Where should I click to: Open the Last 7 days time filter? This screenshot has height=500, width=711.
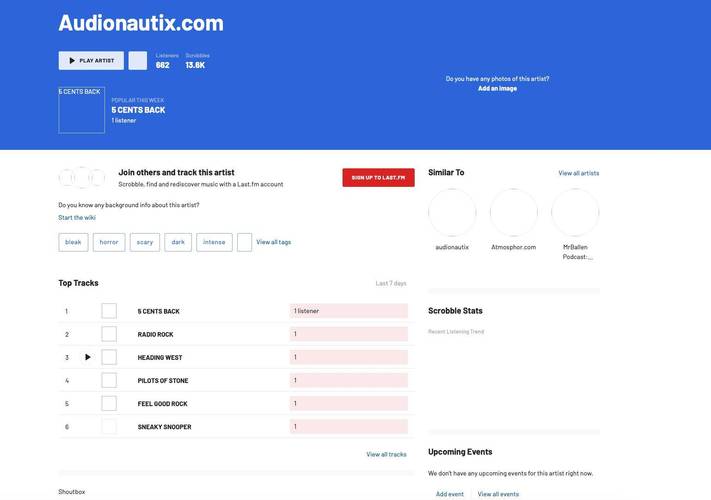click(391, 283)
